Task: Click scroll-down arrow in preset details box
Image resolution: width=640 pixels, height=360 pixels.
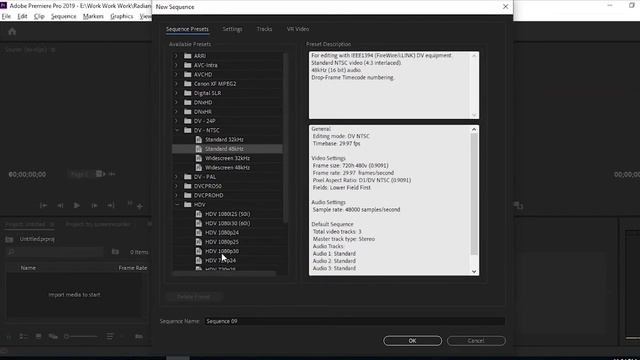Action: (474, 271)
